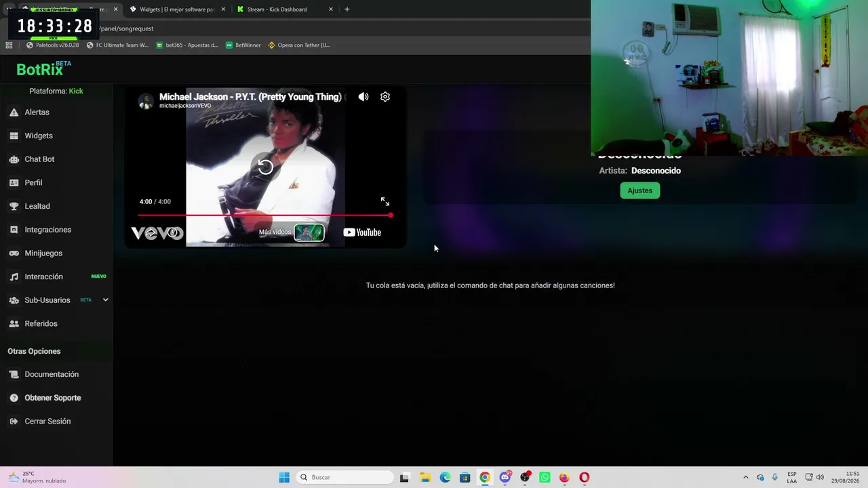Click the green Ajustes button

click(x=639, y=190)
